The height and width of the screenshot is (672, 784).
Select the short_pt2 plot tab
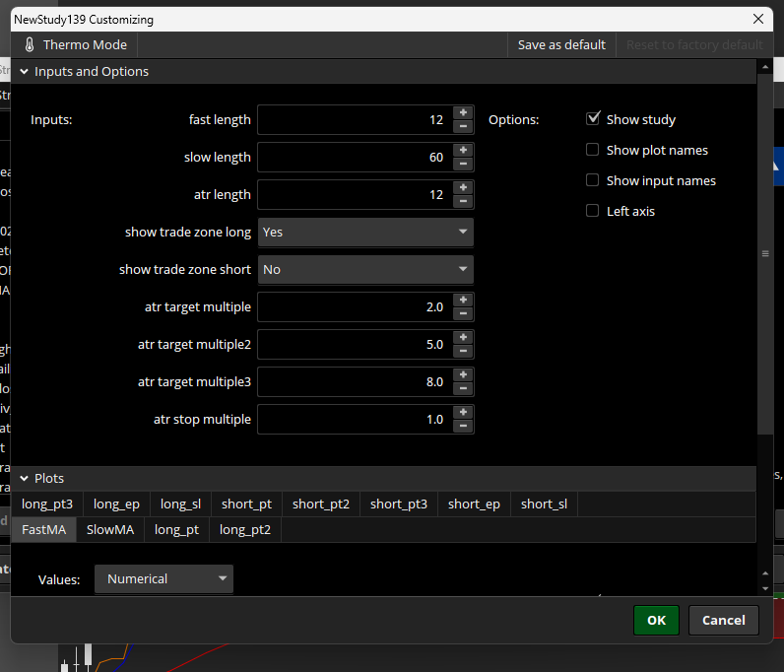(321, 504)
